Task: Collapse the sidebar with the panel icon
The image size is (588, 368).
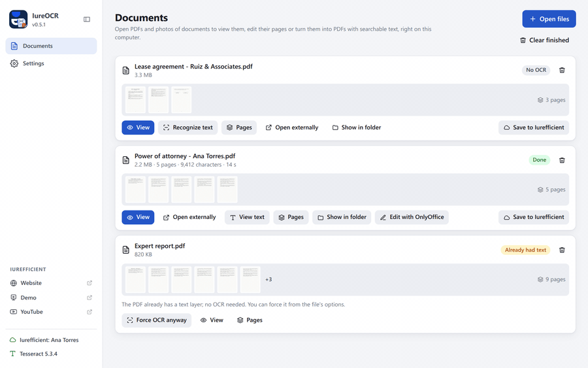Action: pyautogui.click(x=87, y=20)
